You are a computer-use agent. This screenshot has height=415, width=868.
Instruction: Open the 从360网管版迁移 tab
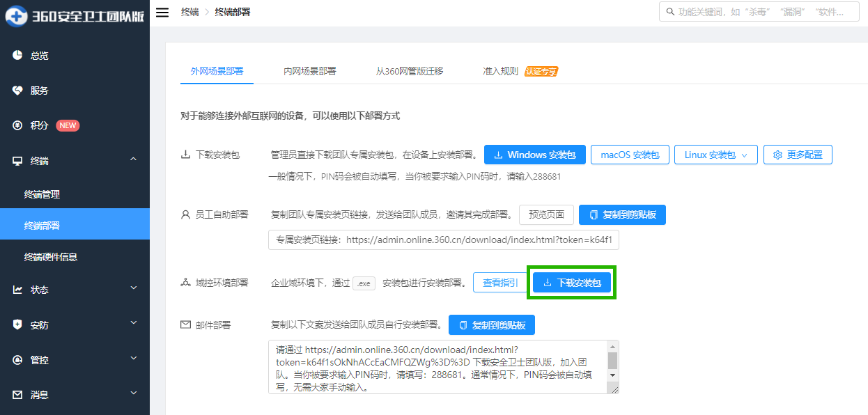coord(410,71)
